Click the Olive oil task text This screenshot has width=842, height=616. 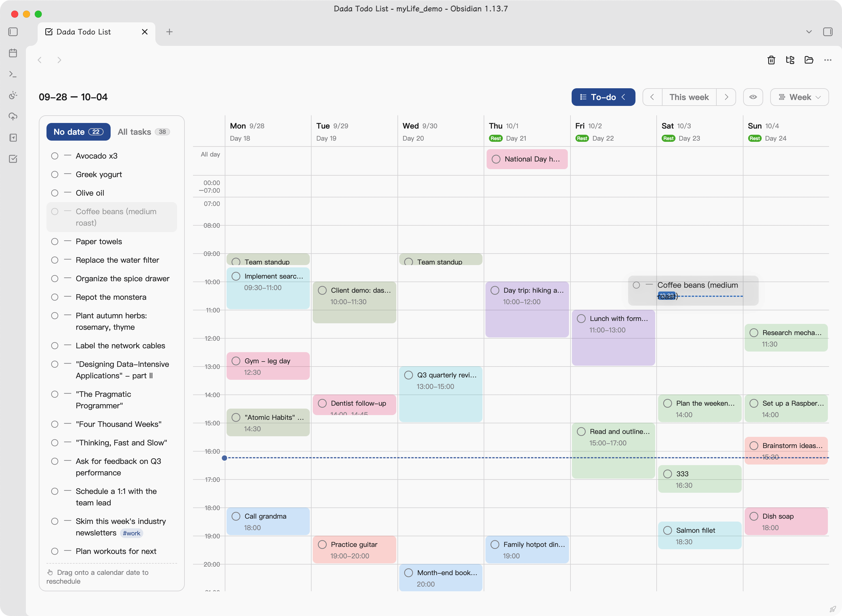90,193
